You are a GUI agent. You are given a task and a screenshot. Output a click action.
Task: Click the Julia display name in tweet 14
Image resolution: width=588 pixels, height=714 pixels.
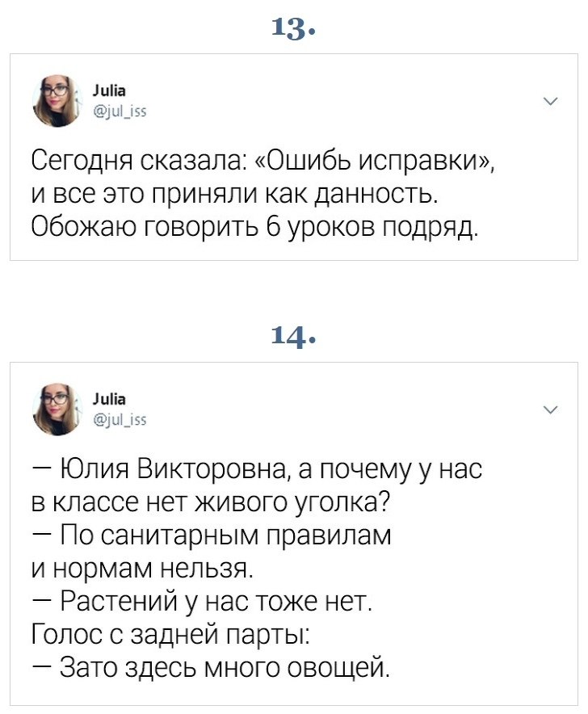pyautogui.click(x=109, y=399)
